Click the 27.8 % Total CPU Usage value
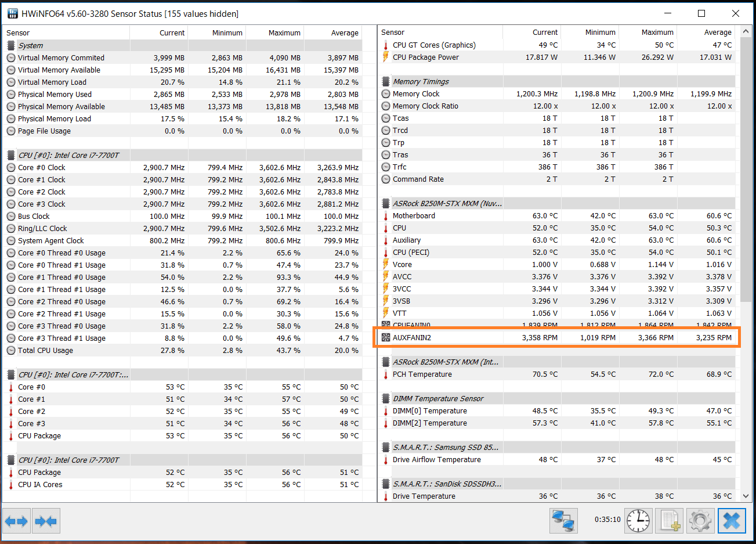Screen dimensions: 756x544 [172, 350]
